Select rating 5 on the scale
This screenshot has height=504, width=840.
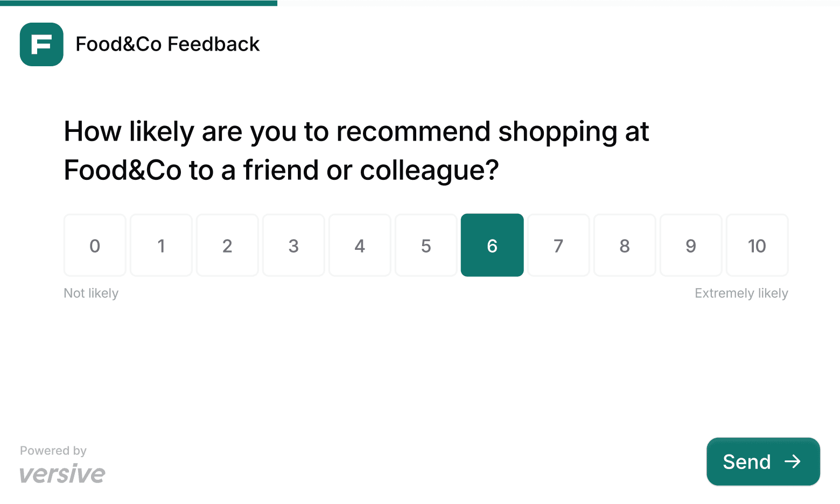point(426,246)
